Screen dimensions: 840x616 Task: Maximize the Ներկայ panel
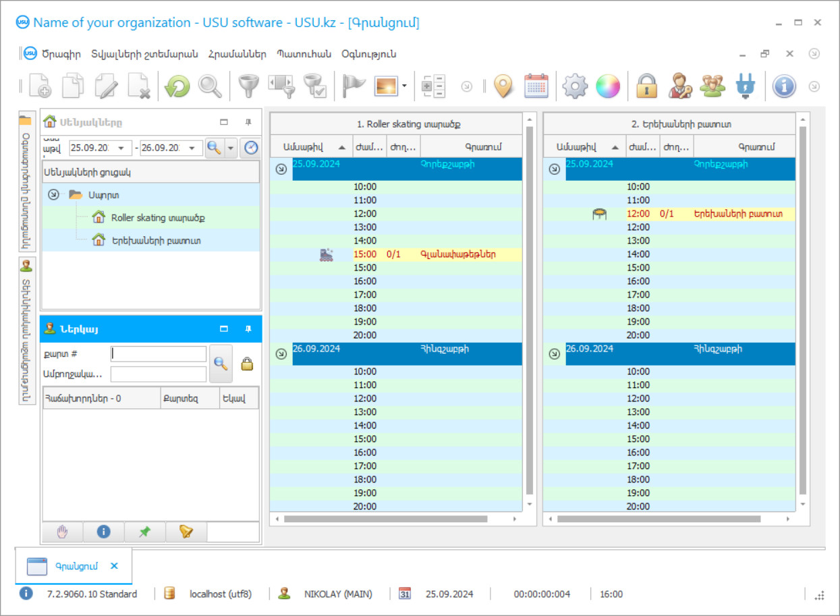pyautogui.click(x=224, y=329)
